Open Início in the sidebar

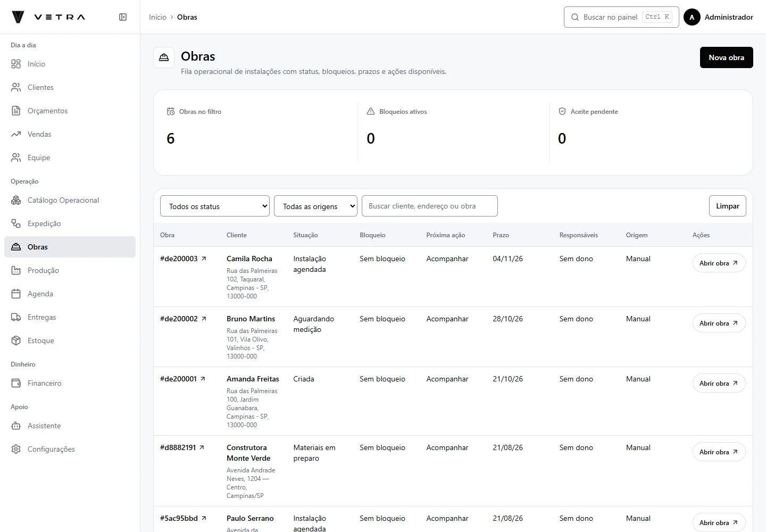click(70, 64)
